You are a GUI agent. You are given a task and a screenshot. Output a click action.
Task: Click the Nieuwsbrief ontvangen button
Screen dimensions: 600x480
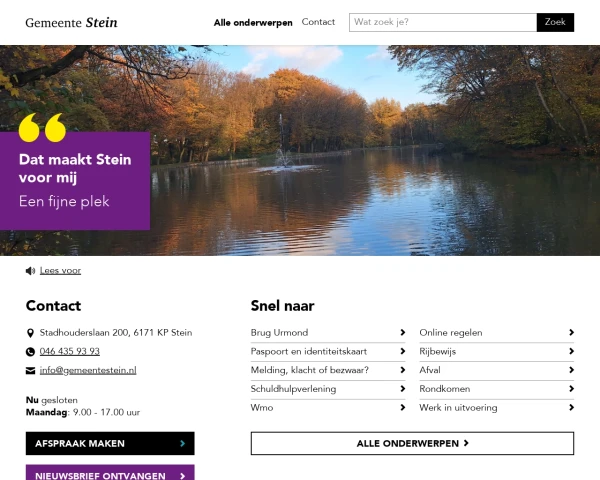(x=110, y=472)
